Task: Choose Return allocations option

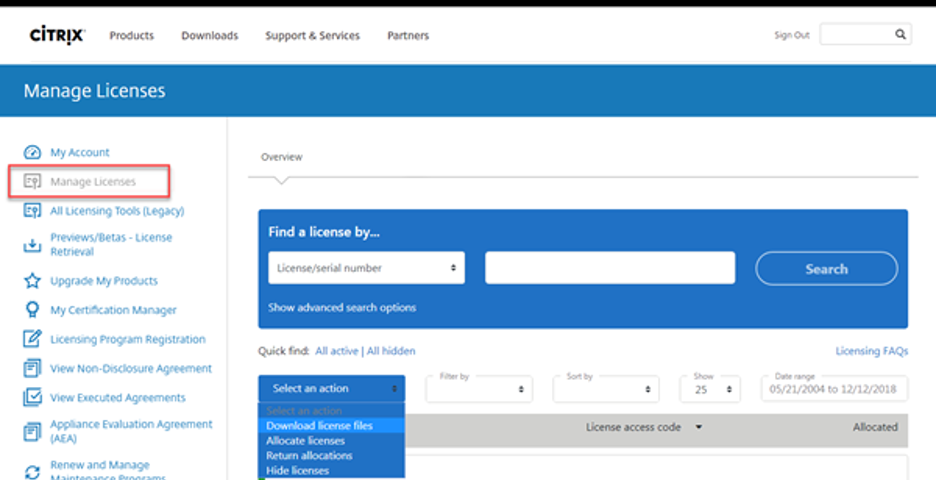Action: tap(331, 456)
